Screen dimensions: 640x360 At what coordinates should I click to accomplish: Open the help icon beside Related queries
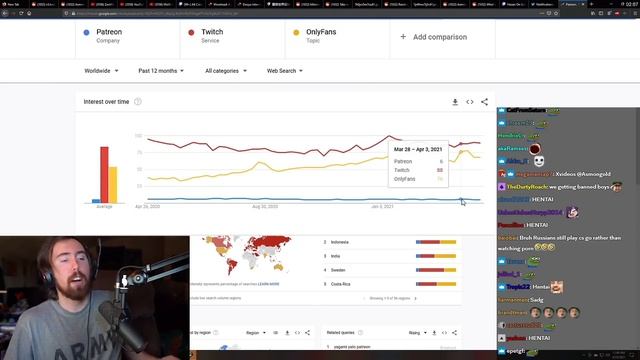pyautogui.click(x=360, y=333)
